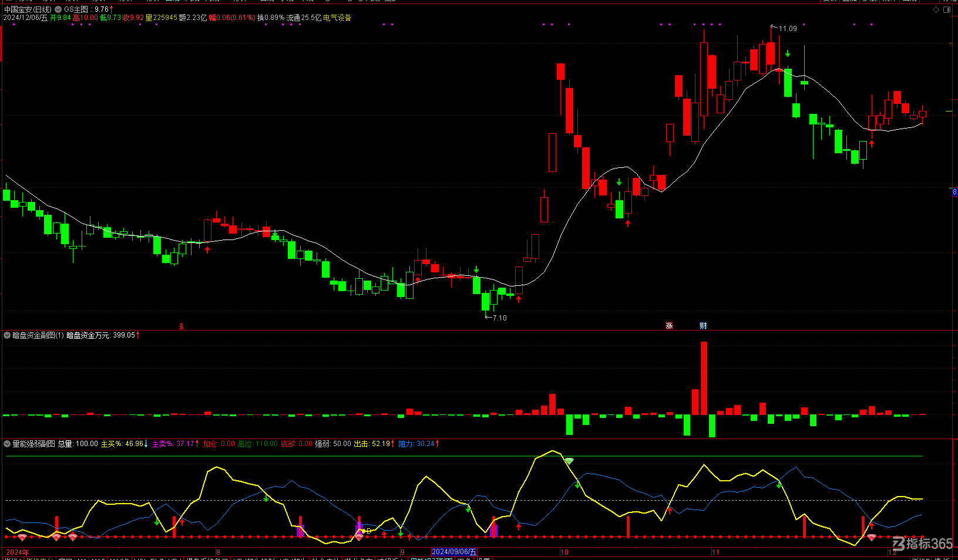Click the 主卖%: 37.17 readout
The height and width of the screenshot is (560, 958).
point(173,444)
